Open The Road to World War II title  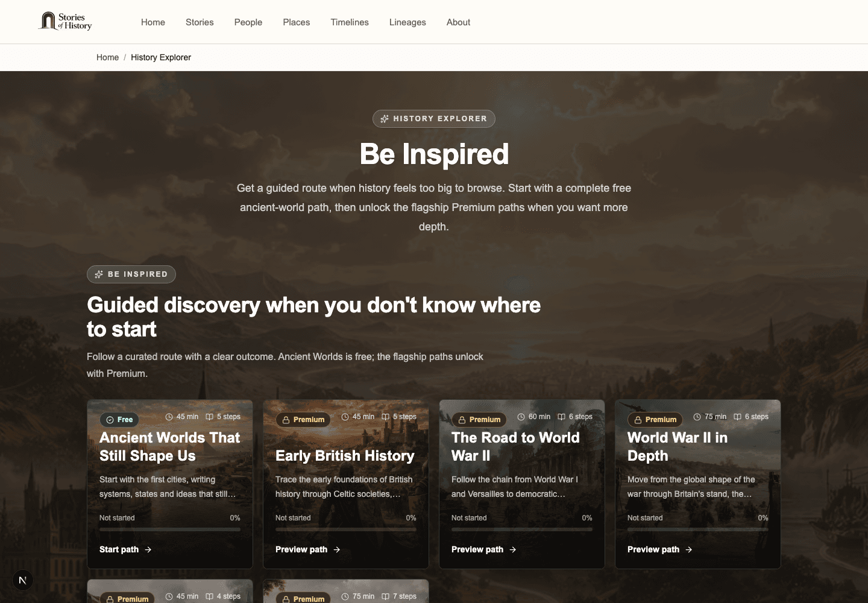tap(515, 447)
